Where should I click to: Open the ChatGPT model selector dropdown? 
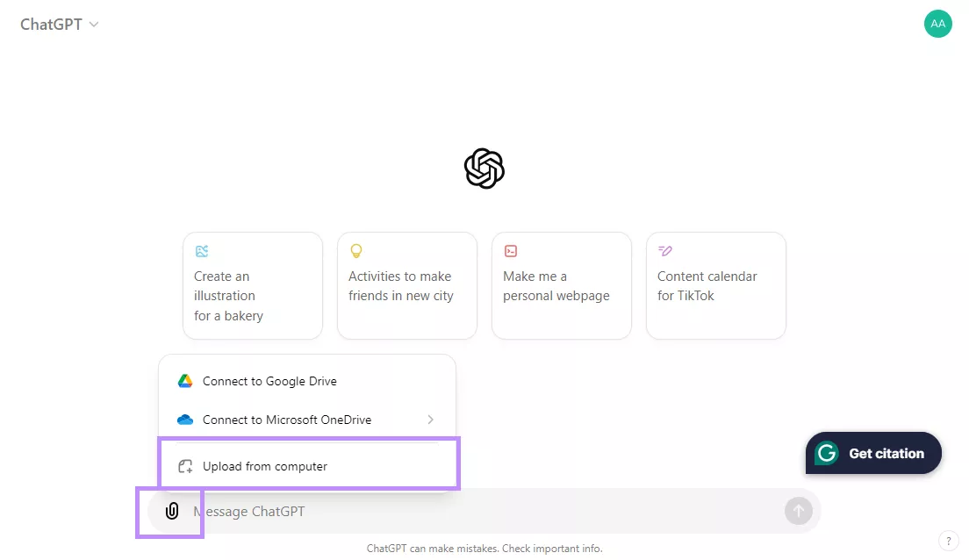pos(60,25)
